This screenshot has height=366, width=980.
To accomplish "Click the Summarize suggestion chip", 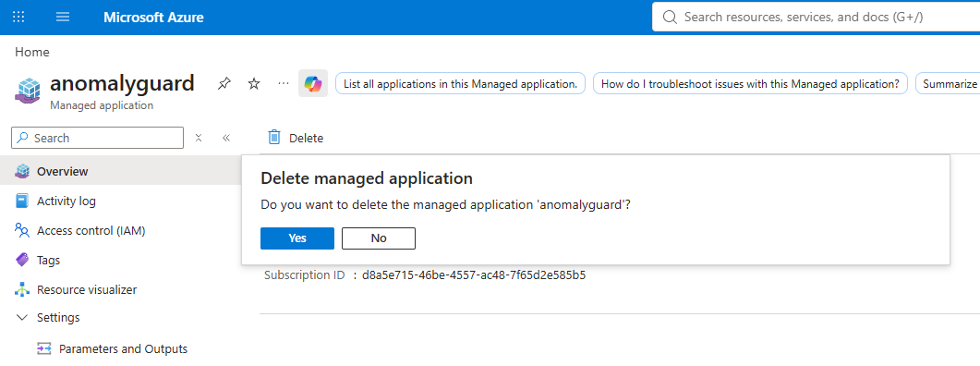I will [x=948, y=84].
